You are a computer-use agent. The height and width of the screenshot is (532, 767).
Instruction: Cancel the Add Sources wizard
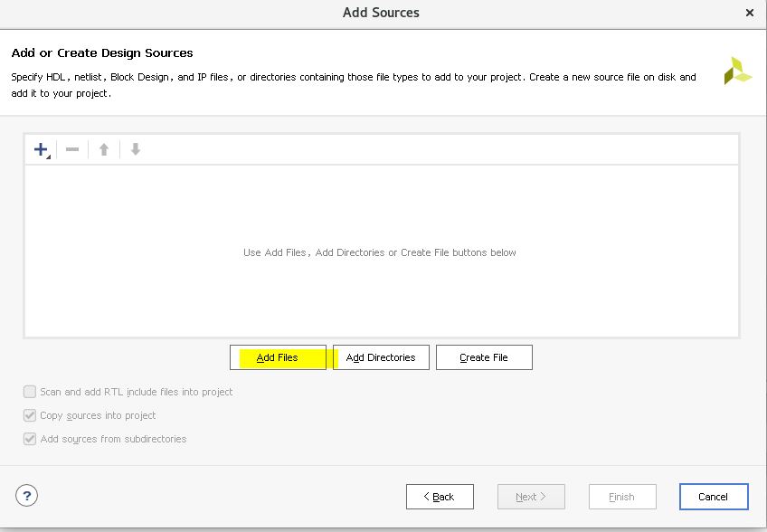pyautogui.click(x=714, y=497)
